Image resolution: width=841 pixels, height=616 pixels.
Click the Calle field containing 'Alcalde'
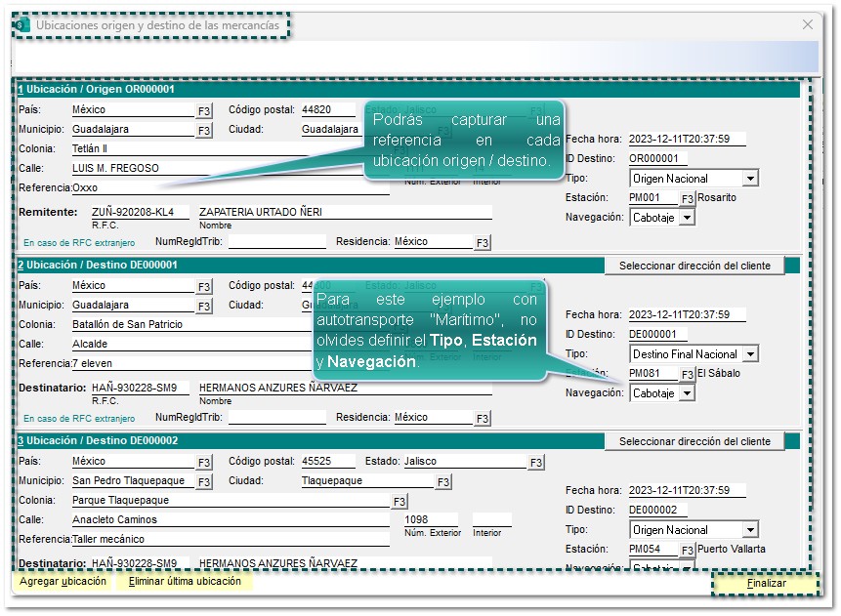[230, 344]
